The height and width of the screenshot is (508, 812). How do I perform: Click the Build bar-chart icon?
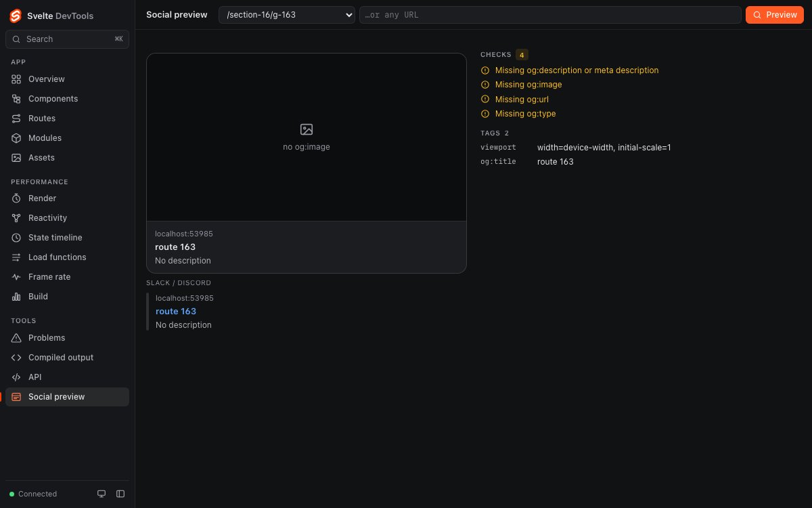point(16,297)
